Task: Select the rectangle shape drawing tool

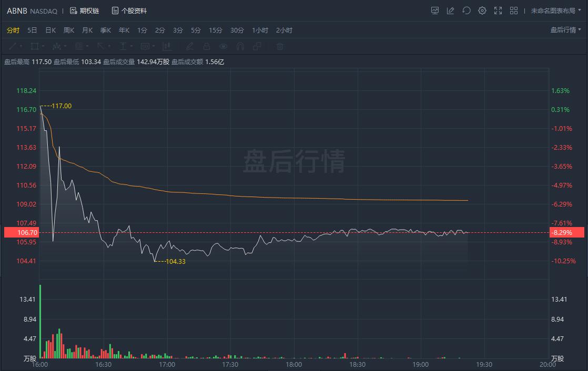Action: (35, 46)
